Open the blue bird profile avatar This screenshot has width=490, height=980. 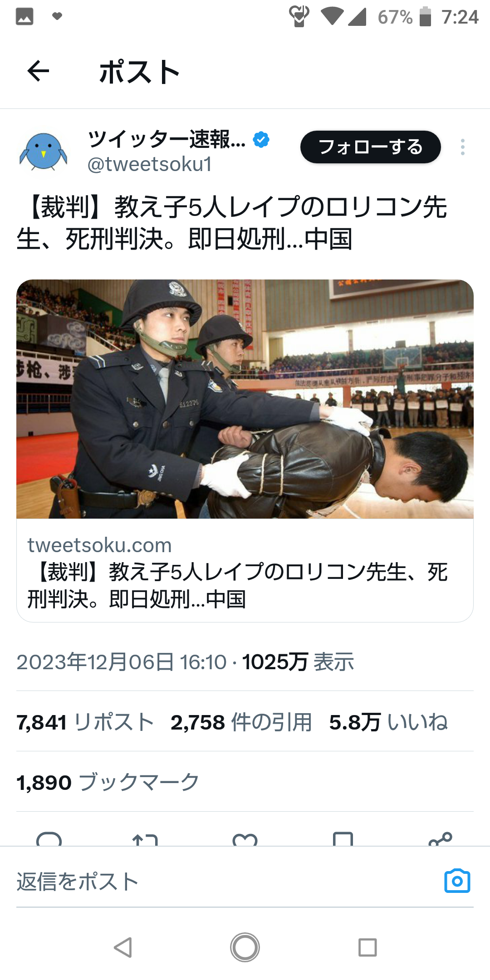44,151
